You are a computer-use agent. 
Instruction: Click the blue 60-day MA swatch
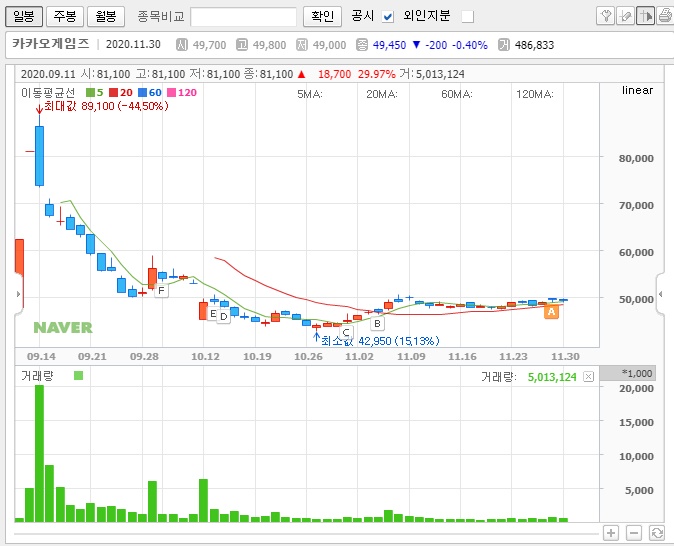click(x=142, y=92)
